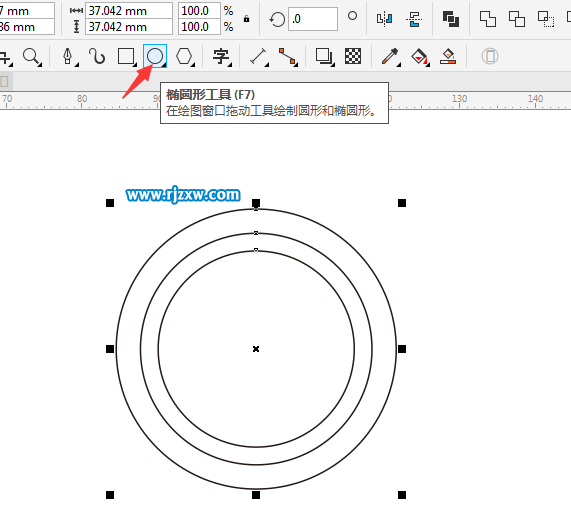The width and height of the screenshot is (571, 525).
Task: Trim the selected objects
Action: (x=517, y=19)
